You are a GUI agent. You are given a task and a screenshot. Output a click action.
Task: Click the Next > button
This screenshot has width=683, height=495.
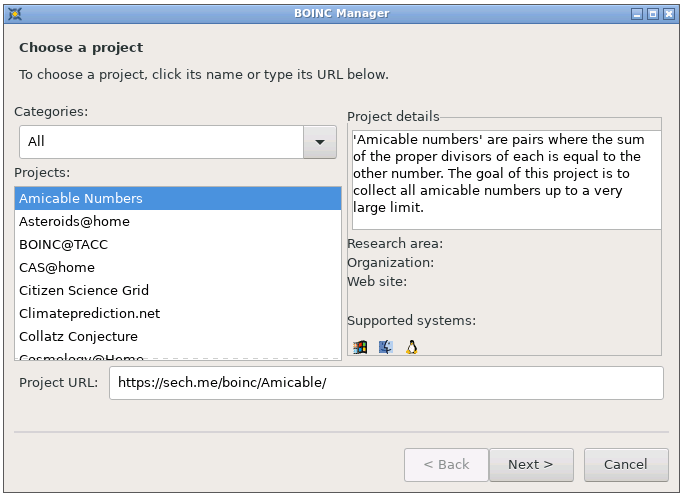tap(531, 465)
